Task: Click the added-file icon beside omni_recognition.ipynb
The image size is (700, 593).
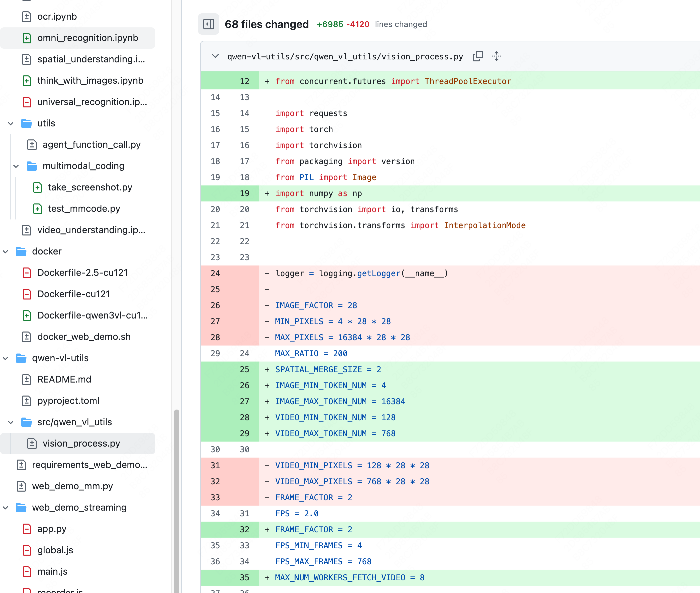Action: 27,38
